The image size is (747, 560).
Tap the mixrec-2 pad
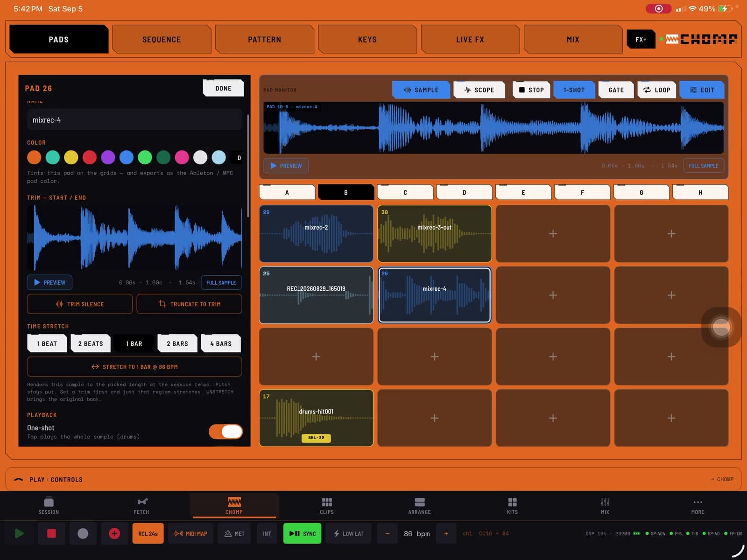point(316,233)
